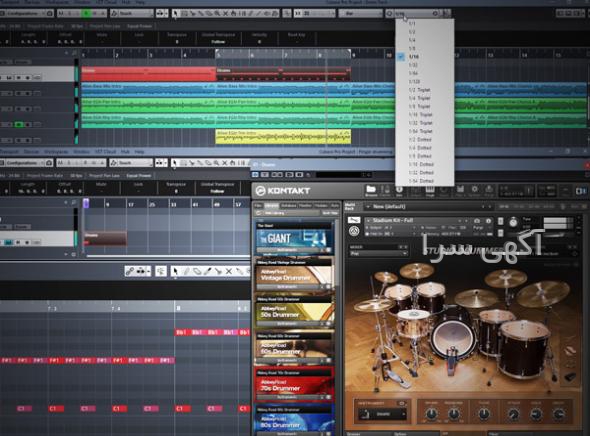
Task: Click the info icon on Stadium Kit header
Action: [x=488, y=220]
